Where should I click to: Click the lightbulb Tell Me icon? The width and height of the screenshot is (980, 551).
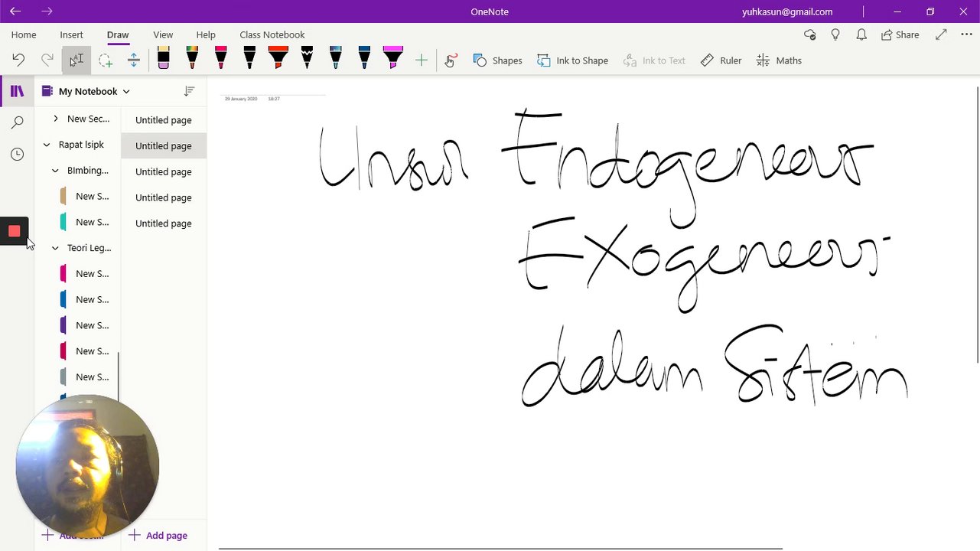pyautogui.click(x=835, y=34)
